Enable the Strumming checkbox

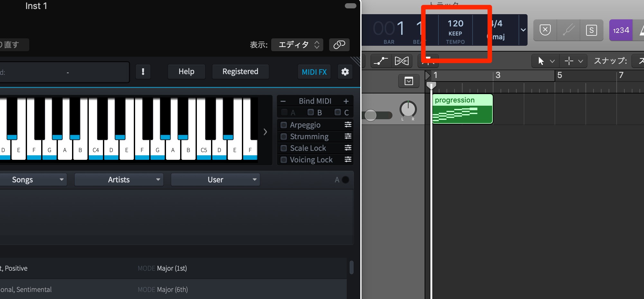[x=284, y=136]
